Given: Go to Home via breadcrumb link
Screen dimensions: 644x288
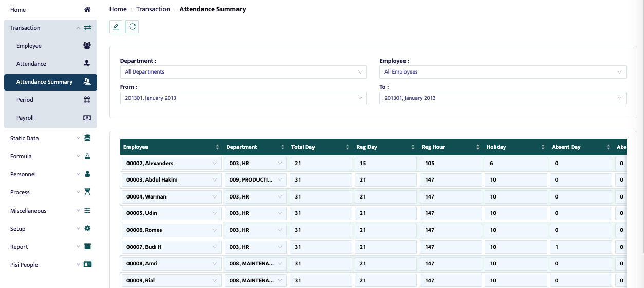Looking at the screenshot, I should coord(118,9).
